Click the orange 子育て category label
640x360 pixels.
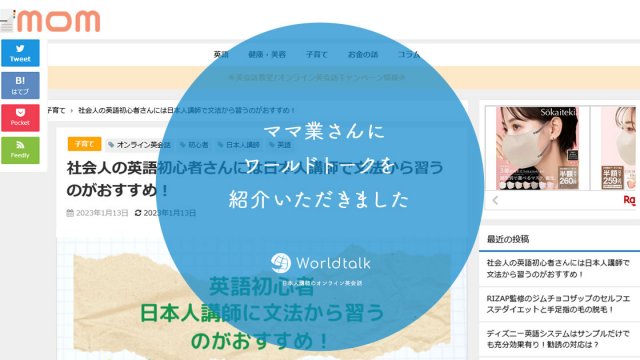[x=84, y=144]
